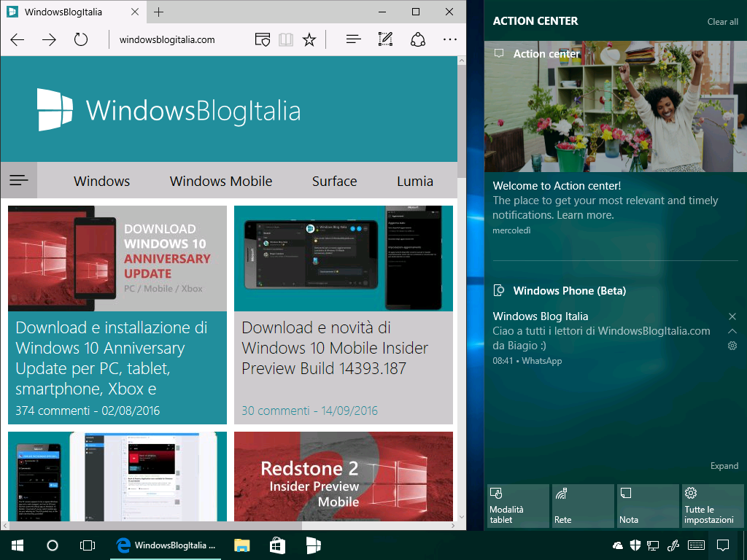Open Windows Store from taskbar
The height and width of the screenshot is (560, 747).
[277, 545]
